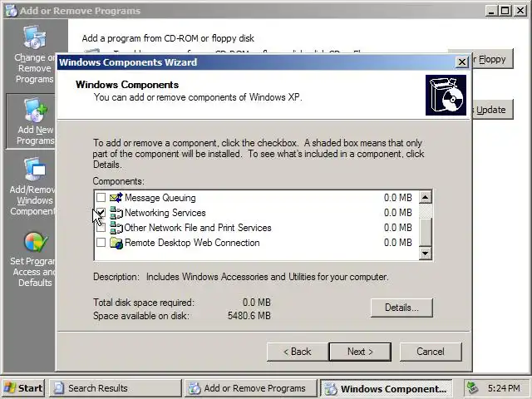Check Other Network File and Print Services box

[101, 227]
